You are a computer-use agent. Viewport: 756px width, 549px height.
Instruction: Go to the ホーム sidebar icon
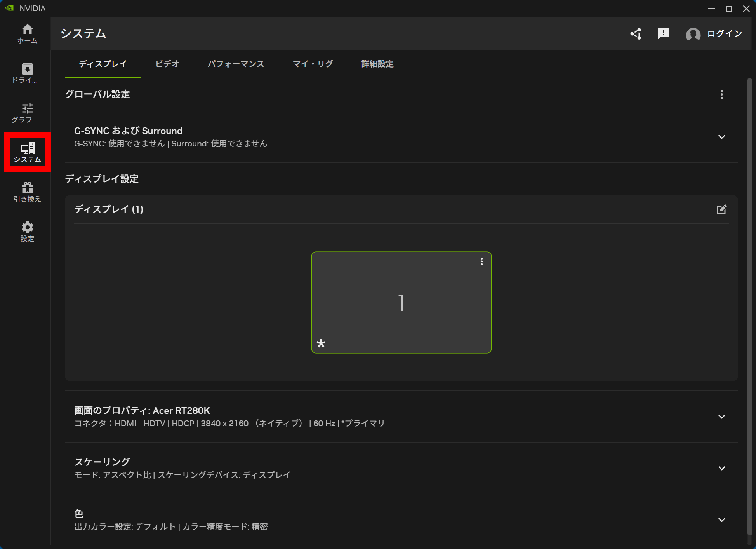(x=27, y=34)
